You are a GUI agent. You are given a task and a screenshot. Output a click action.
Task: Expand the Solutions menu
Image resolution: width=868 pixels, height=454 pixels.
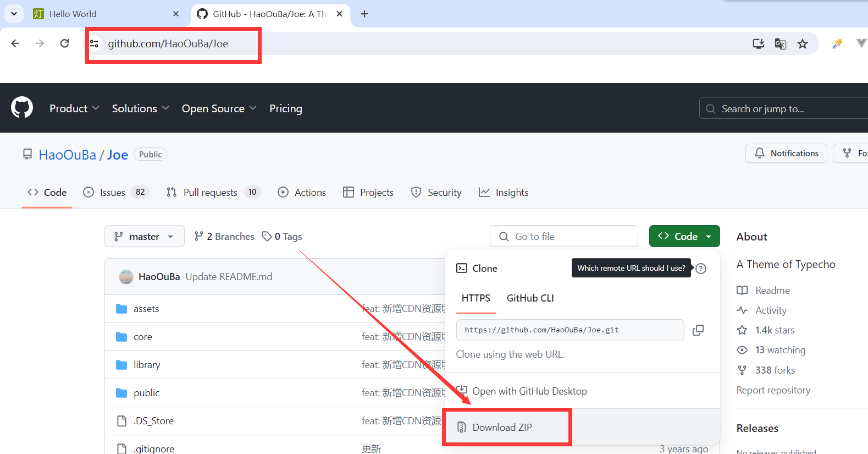point(140,108)
